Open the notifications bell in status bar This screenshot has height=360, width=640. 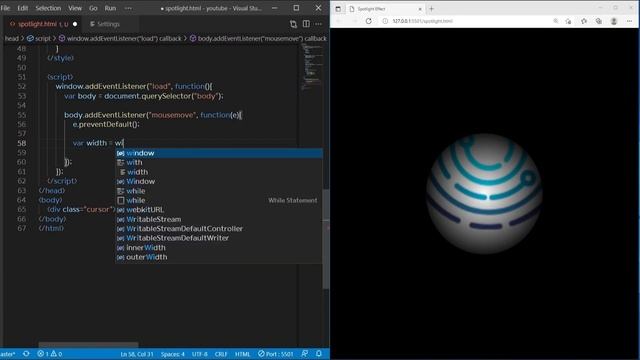tap(319, 354)
